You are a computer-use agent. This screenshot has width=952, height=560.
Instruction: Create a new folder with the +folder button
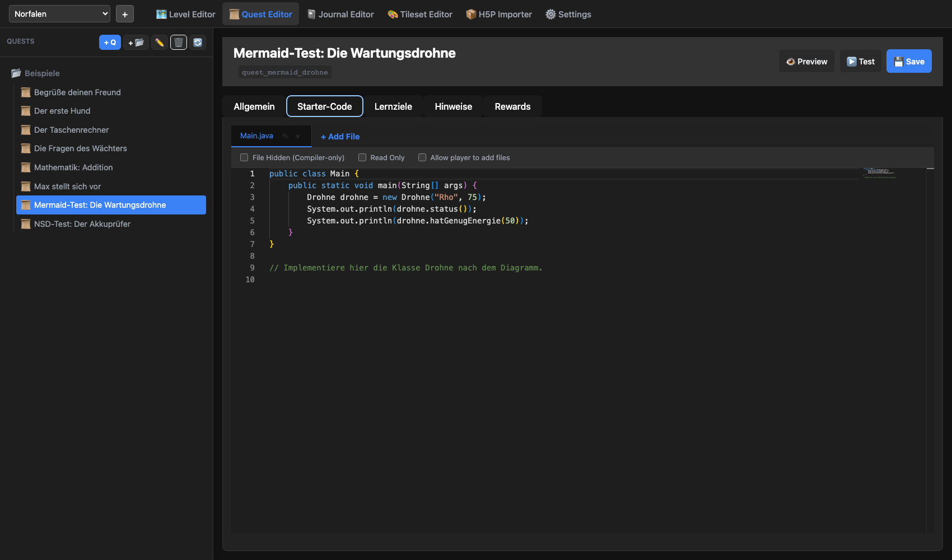136,42
